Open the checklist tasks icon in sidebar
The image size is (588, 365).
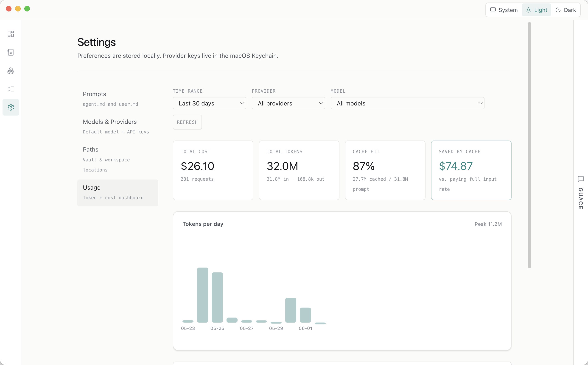click(x=11, y=89)
